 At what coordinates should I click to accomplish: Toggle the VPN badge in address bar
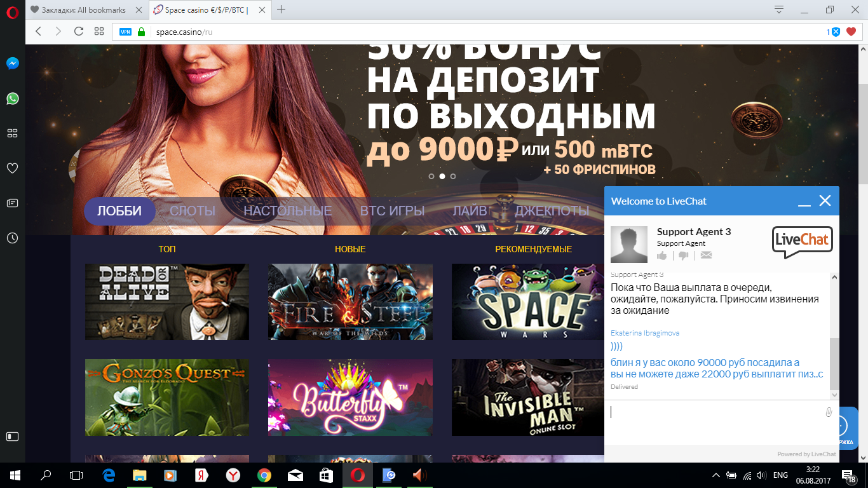tap(125, 32)
